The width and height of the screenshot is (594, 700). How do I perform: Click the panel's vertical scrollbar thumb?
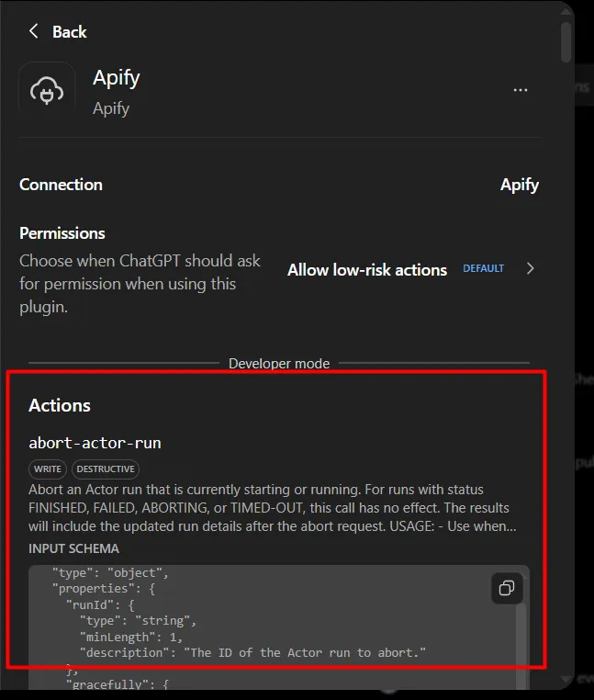[566, 42]
